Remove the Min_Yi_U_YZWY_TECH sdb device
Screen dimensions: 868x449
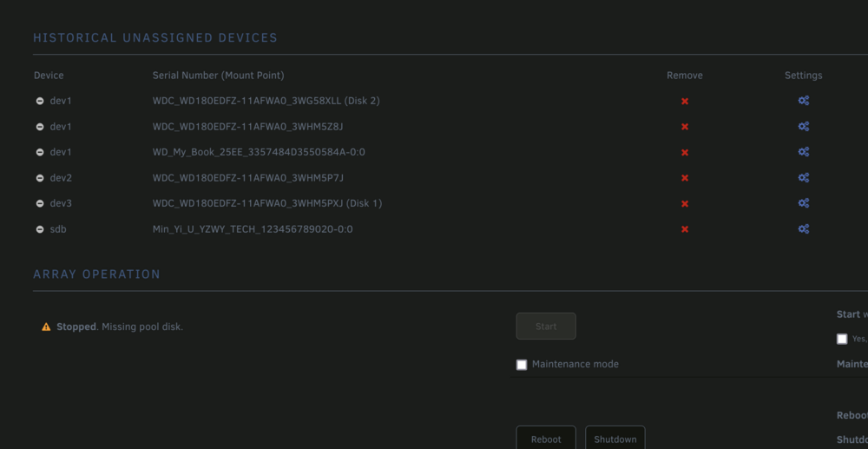coord(685,229)
